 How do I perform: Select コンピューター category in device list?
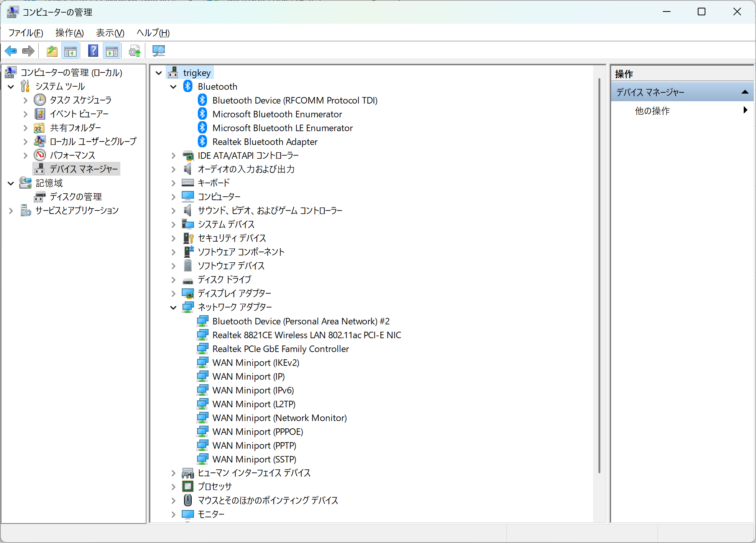pyautogui.click(x=219, y=197)
